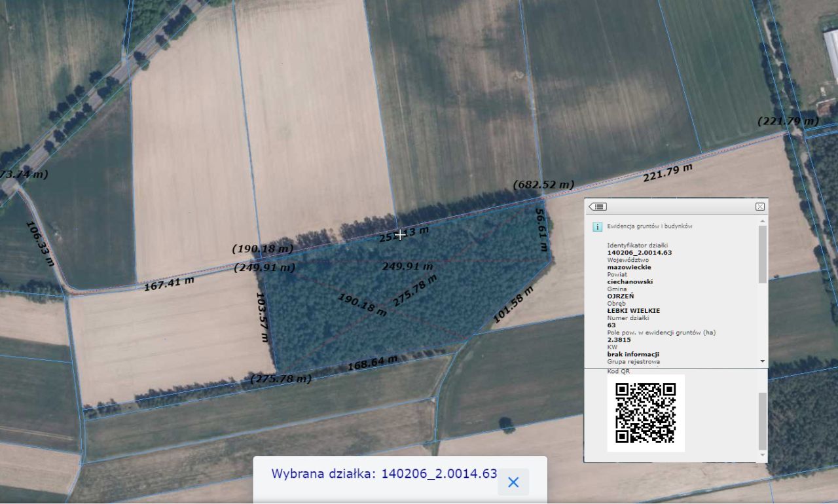Screen dimensions: 838x504
Task: Toggle the Ewidencja gruntów i budynków section header
Action: point(648,226)
